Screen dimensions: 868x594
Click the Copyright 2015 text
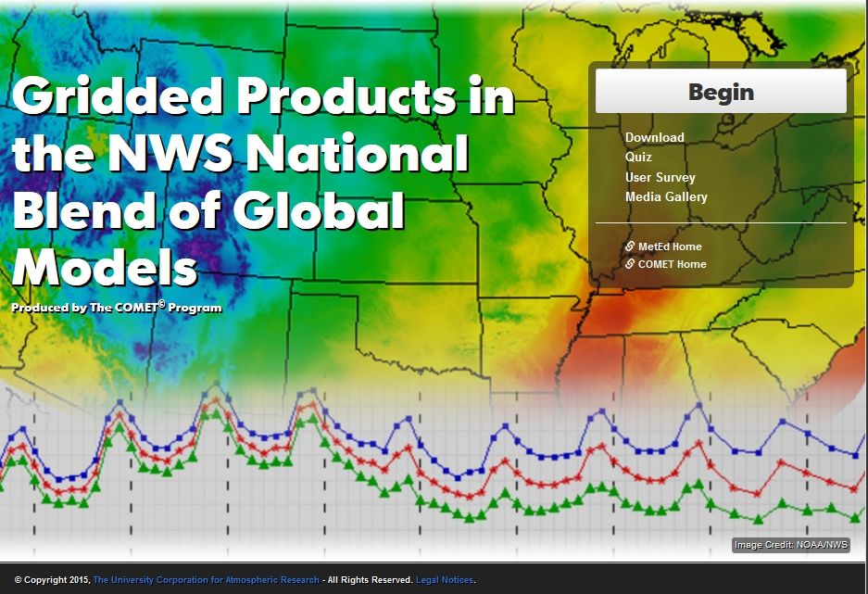click(53, 579)
